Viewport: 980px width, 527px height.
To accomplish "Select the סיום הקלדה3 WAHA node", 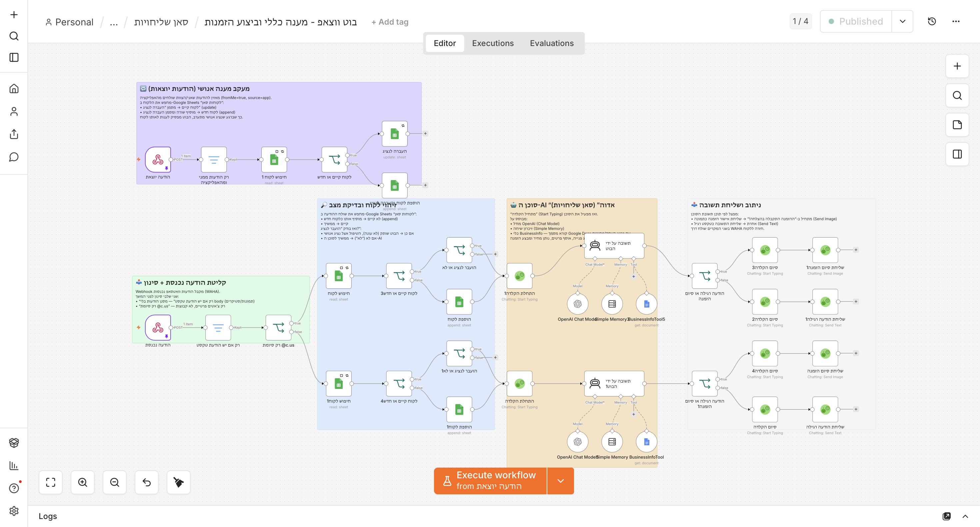I will tap(765, 250).
